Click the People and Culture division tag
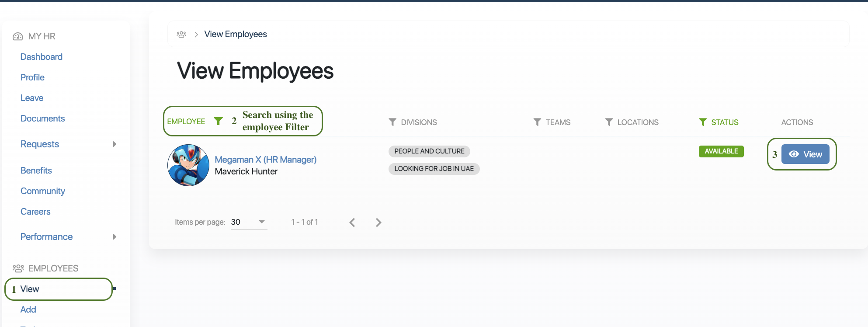868x327 pixels. (429, 151)
